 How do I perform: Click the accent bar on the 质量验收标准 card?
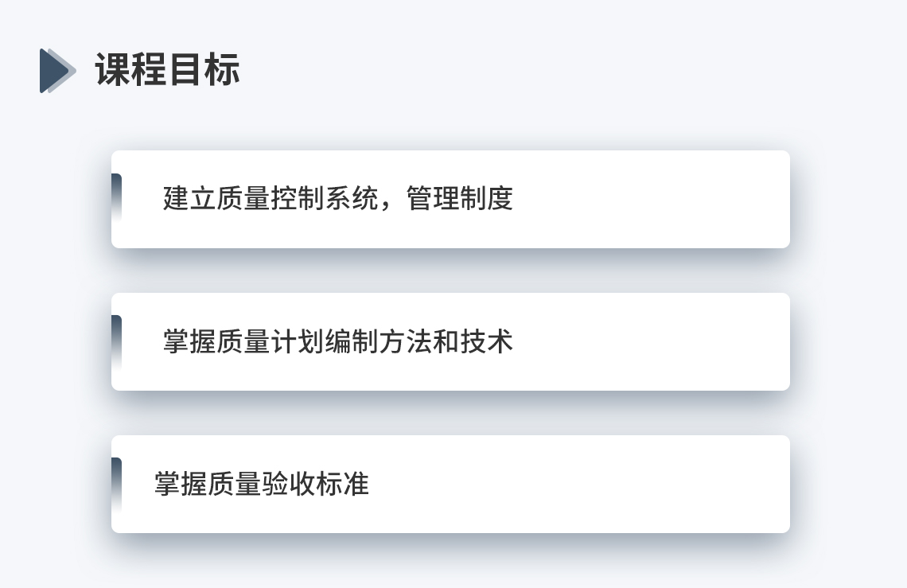tap(116, 483)
